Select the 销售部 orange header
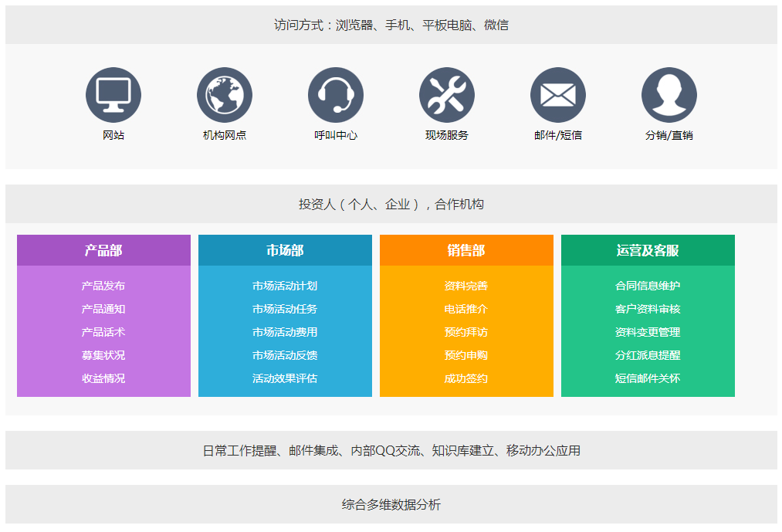This screenshot has height=532, width=782. point(466,250)
